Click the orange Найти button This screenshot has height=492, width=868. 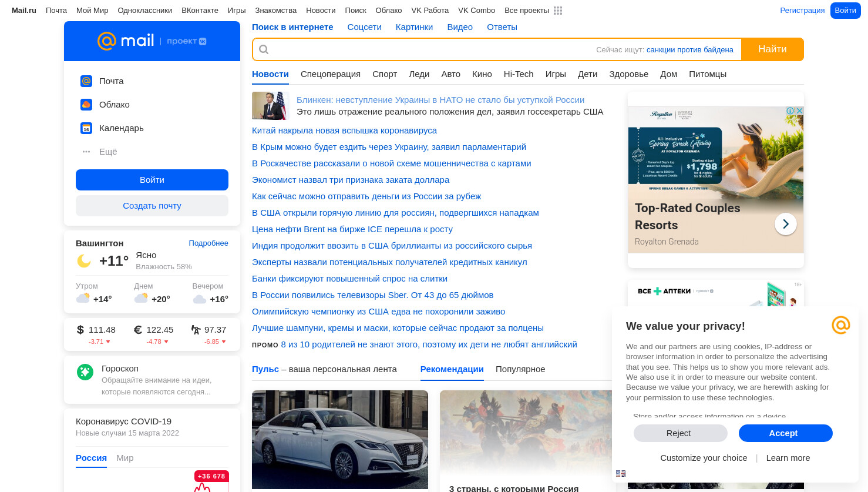pyautogui.click(x=772, y=49)
